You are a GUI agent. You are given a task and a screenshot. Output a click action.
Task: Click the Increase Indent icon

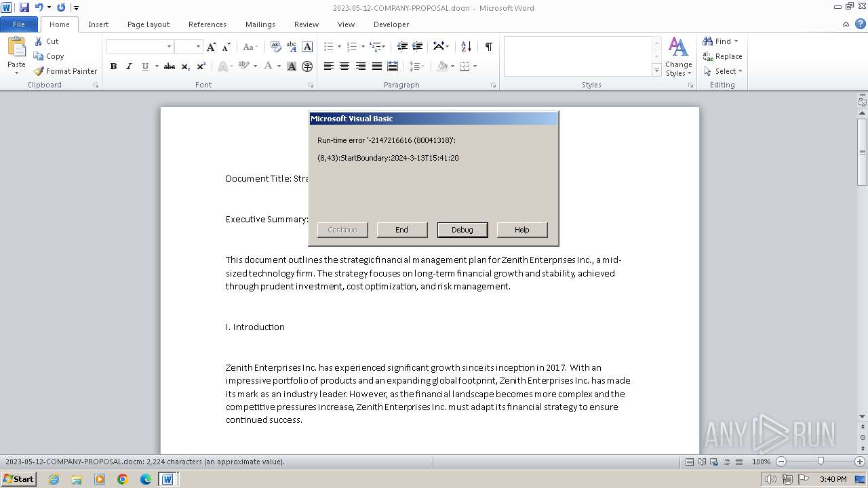(x=418, y=47)
